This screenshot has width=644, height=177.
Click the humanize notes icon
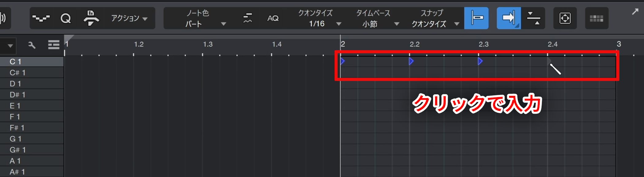(247, 18)
